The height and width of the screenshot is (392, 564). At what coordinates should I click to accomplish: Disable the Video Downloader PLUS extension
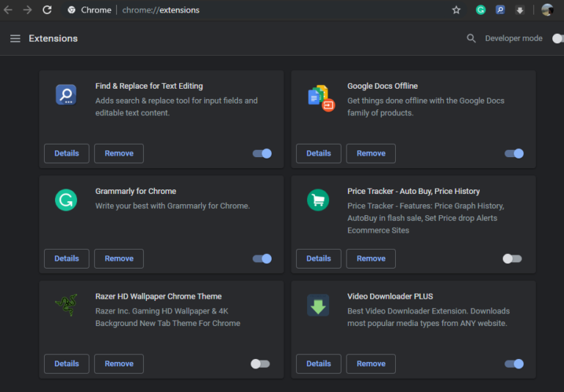[514, 363]
